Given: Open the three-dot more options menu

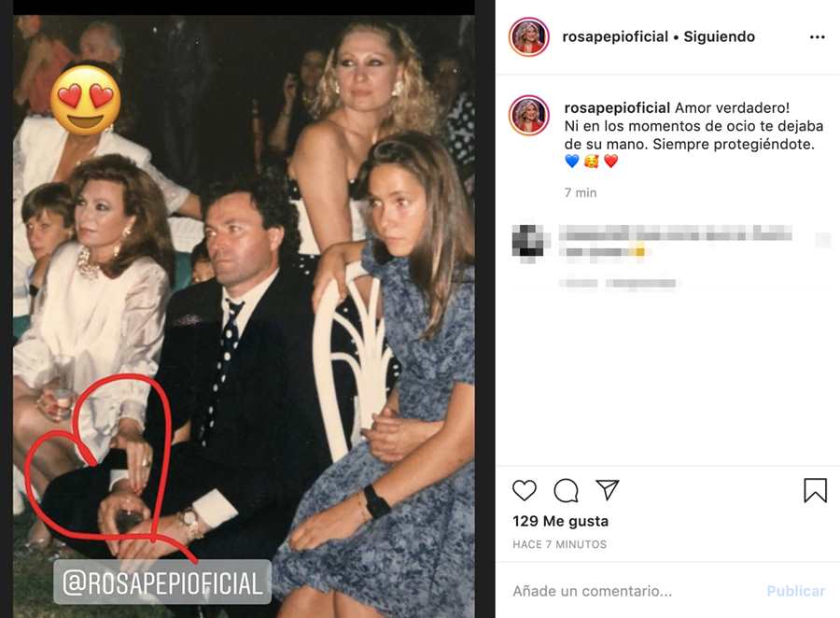Looking at the screenshot, I should point(818,37).
